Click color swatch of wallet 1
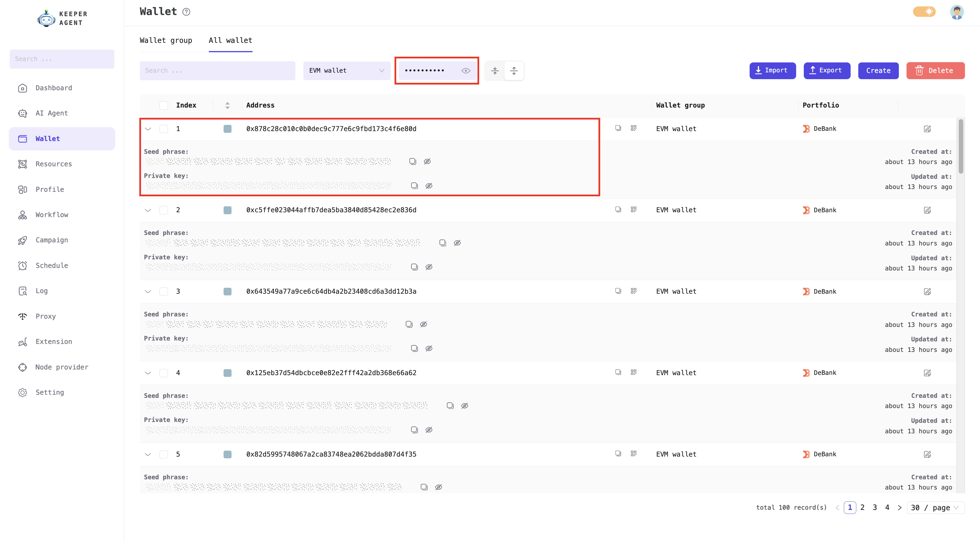The width and height of the screenshot is (980, 542). pyautogui.click(x=228, y=129)
